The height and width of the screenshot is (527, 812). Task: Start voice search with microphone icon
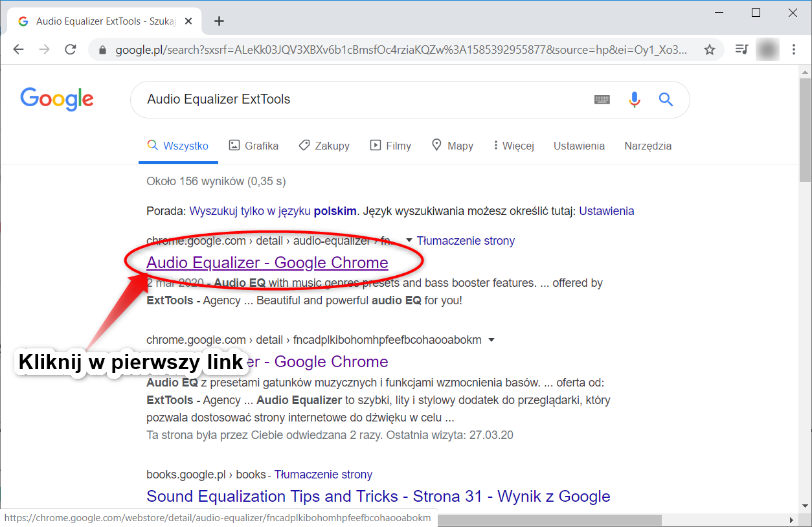(635, 100)
